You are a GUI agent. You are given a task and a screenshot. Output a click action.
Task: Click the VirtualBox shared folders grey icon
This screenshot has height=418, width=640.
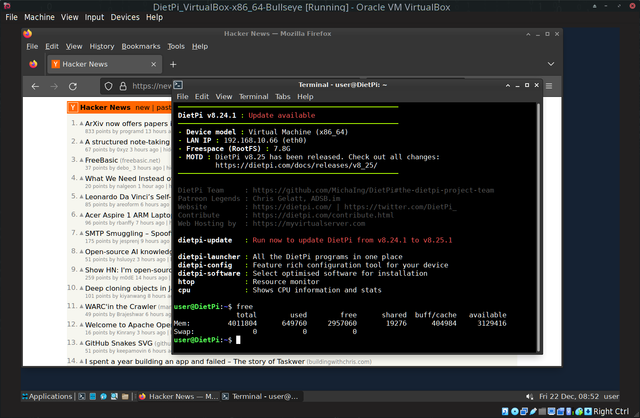click(x=542, y=411)
